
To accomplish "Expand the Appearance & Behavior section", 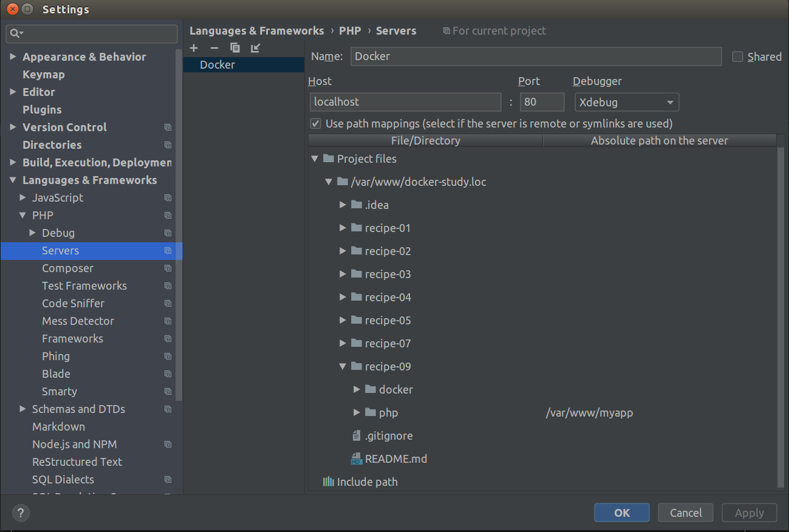I will pyautogui.click(x=13, y=57).
